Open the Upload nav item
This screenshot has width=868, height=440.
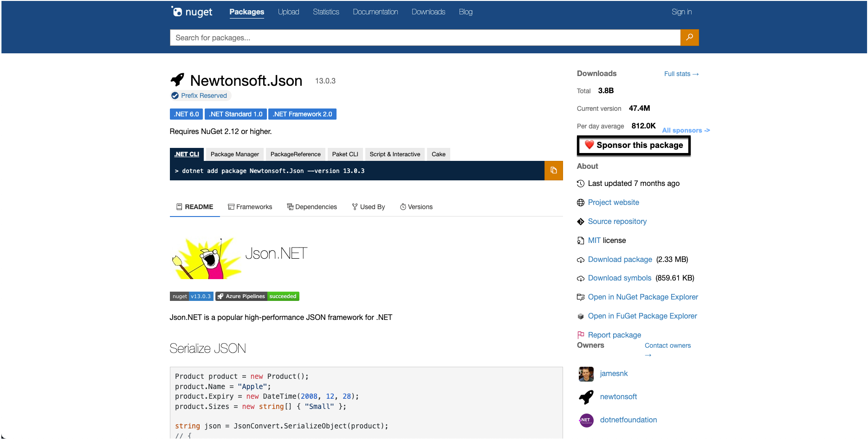(288, 12)
